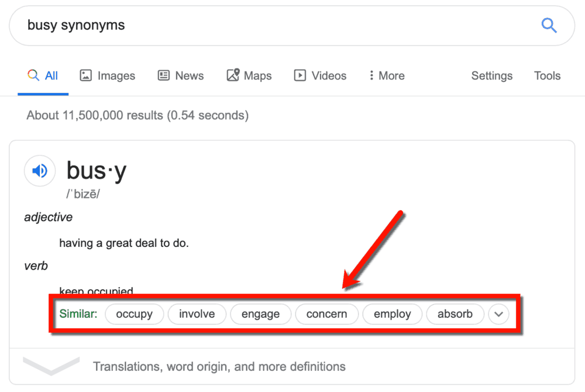585x392 pixels.
Task: Select the concern synonym chip
Action: [326, 314]
